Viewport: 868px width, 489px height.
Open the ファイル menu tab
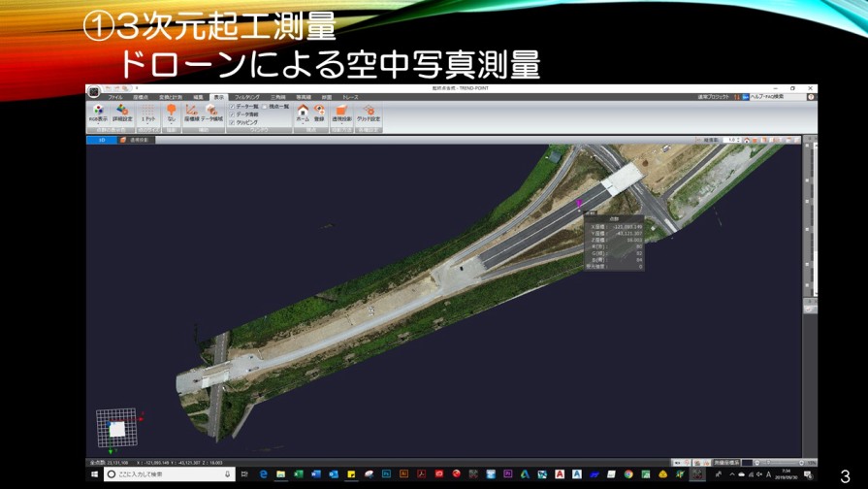(115, 97)
